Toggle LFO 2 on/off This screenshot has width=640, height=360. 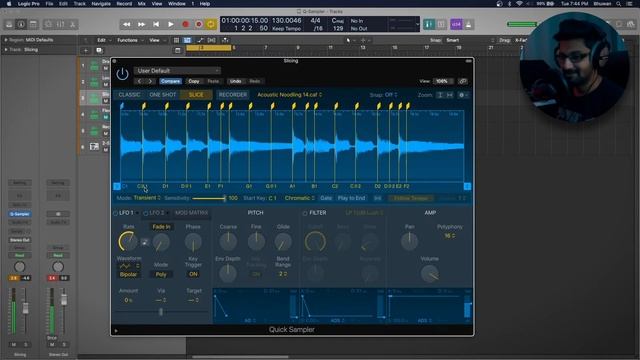click(x=145, y=213)
